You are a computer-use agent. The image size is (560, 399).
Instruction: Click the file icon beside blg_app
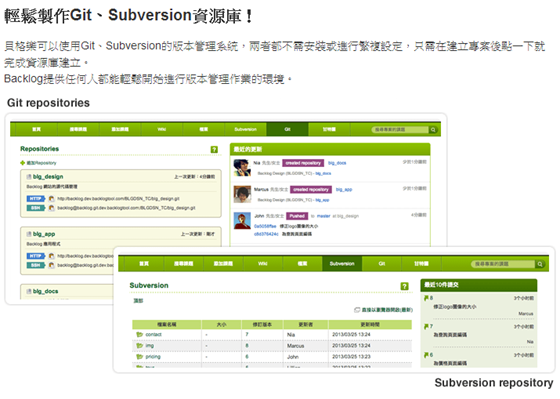tap(29, 234)
